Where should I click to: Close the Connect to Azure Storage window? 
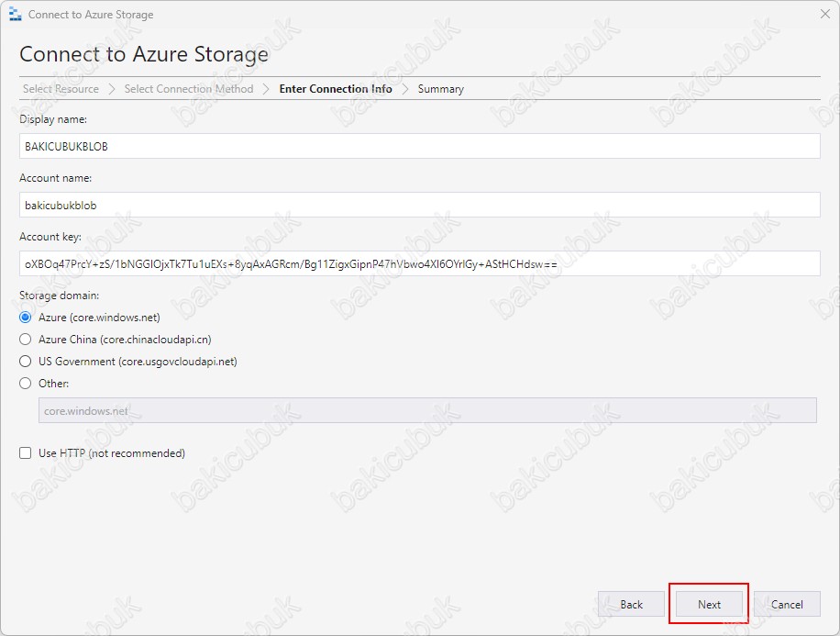(825, 14)
